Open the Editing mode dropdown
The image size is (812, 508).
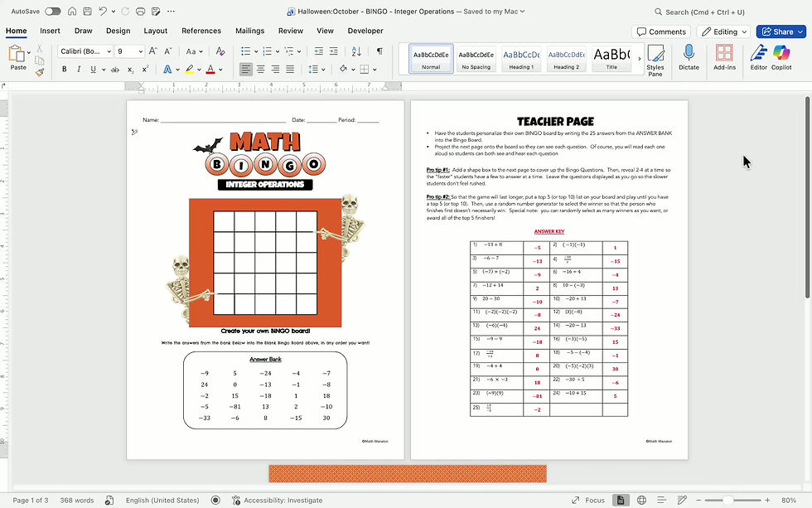[723, 31]
